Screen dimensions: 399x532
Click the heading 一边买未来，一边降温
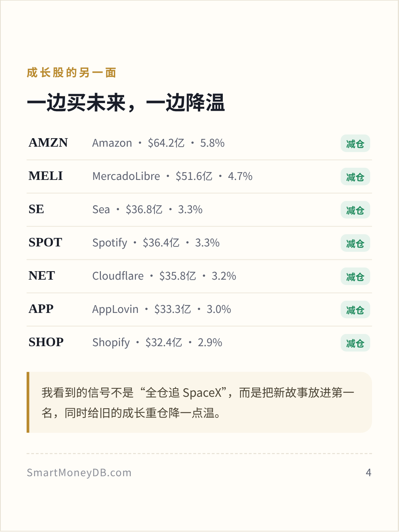coord(126,102)
